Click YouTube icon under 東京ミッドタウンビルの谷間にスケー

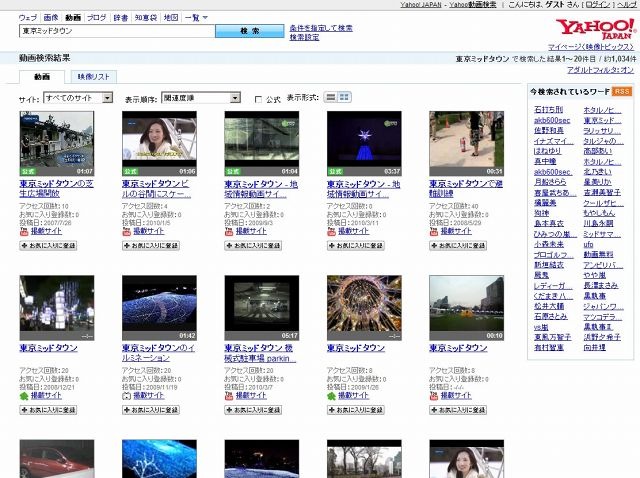pos(126,231)
